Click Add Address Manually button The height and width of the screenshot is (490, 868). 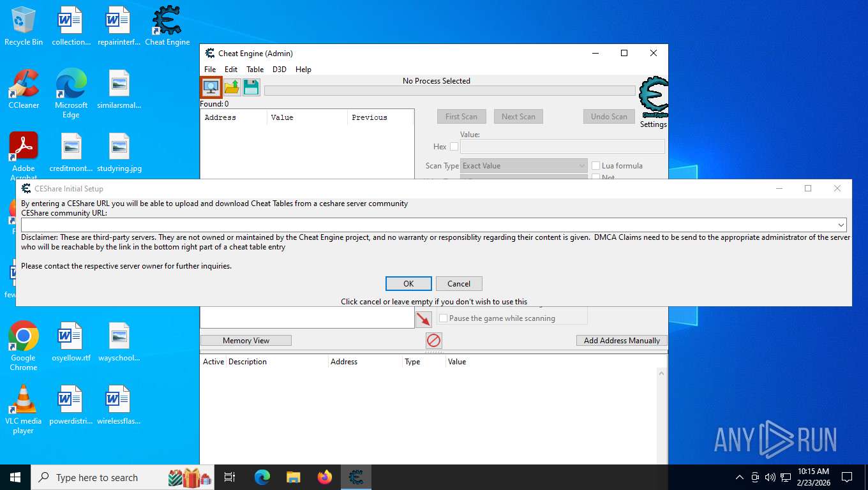[622, 341]
